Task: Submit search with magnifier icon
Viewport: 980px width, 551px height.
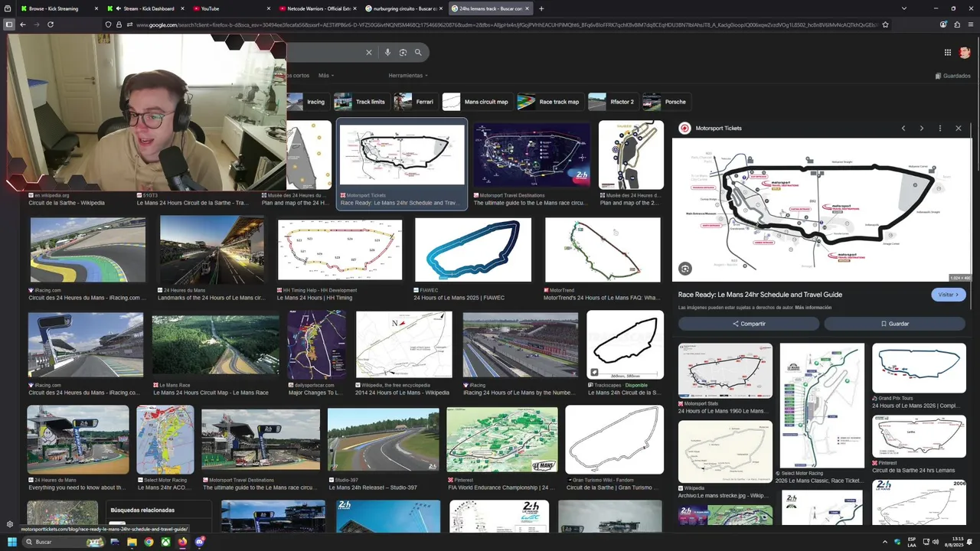Action: coord(418,52)
